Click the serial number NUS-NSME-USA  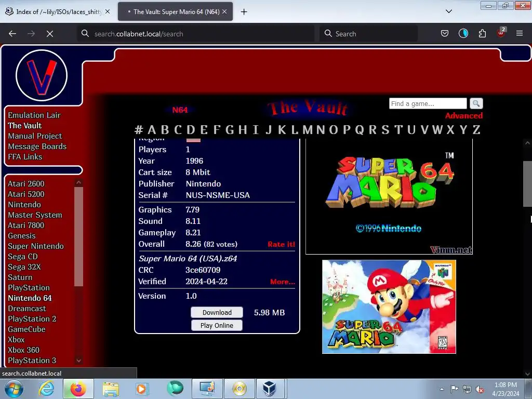point(218,195)
